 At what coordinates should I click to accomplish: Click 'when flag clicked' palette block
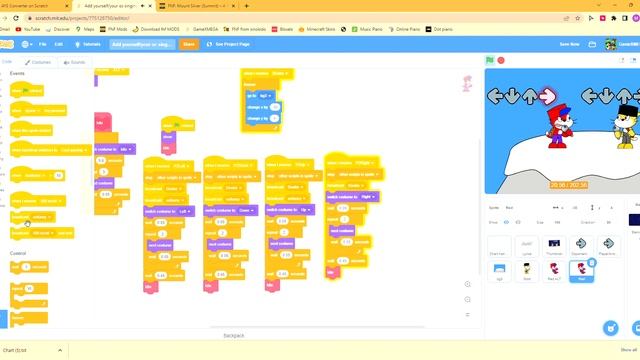tap(27, 90)
